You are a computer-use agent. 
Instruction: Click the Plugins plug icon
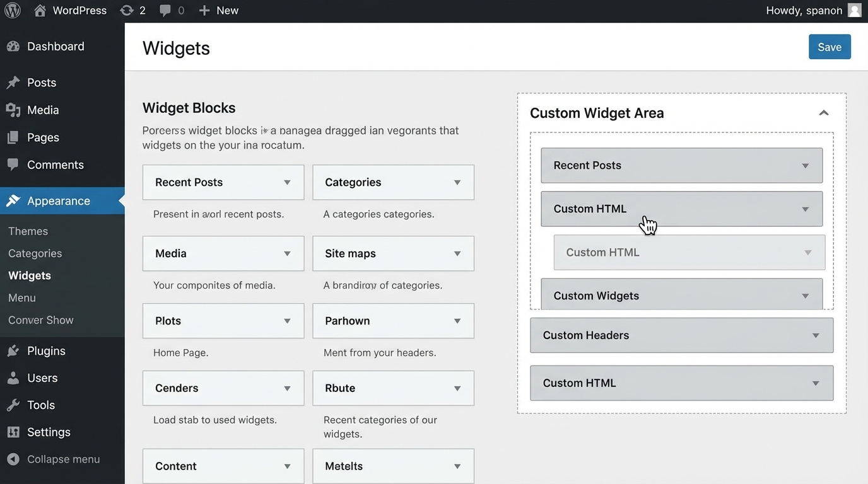tap(14, 350)
